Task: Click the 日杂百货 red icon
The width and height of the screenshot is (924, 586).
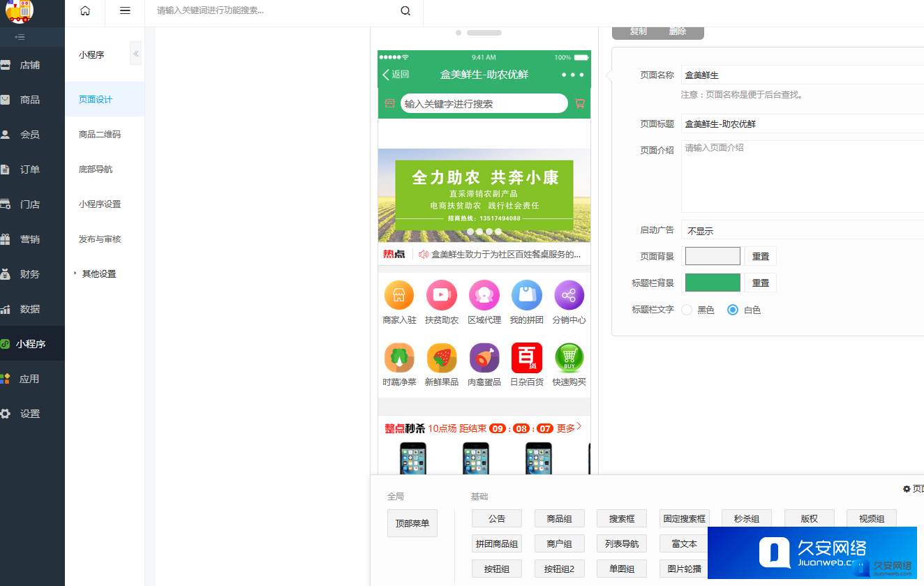Action: click(x=526, y=358)
